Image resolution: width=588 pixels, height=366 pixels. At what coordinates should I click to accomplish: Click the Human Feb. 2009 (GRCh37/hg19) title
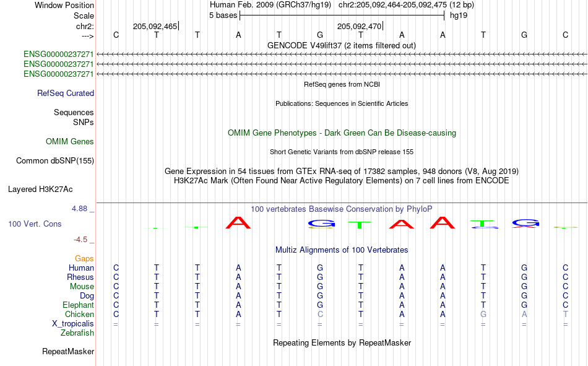[270, 5]
